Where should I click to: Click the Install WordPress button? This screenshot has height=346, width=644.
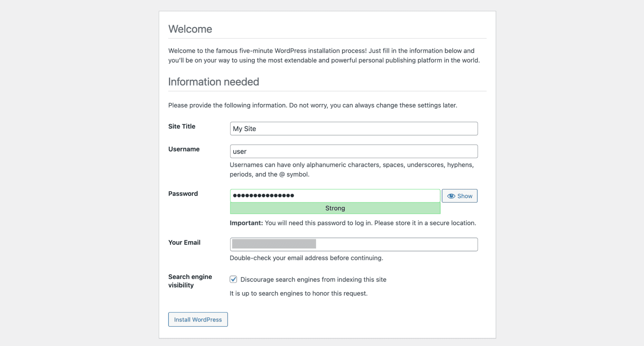pos(198,319)
